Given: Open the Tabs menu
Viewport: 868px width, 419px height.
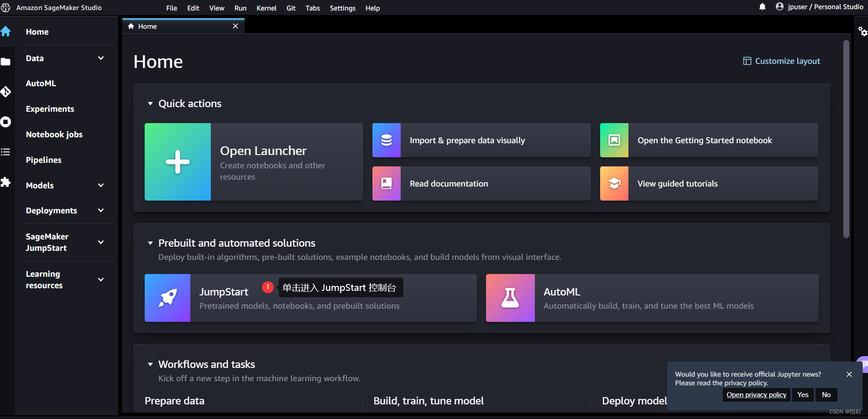Looking at the screenshot, I should point(313,8).
